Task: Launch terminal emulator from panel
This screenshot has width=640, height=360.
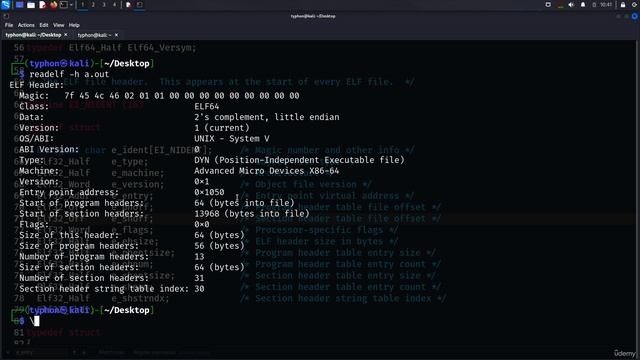Action: (x=64, y=4)
